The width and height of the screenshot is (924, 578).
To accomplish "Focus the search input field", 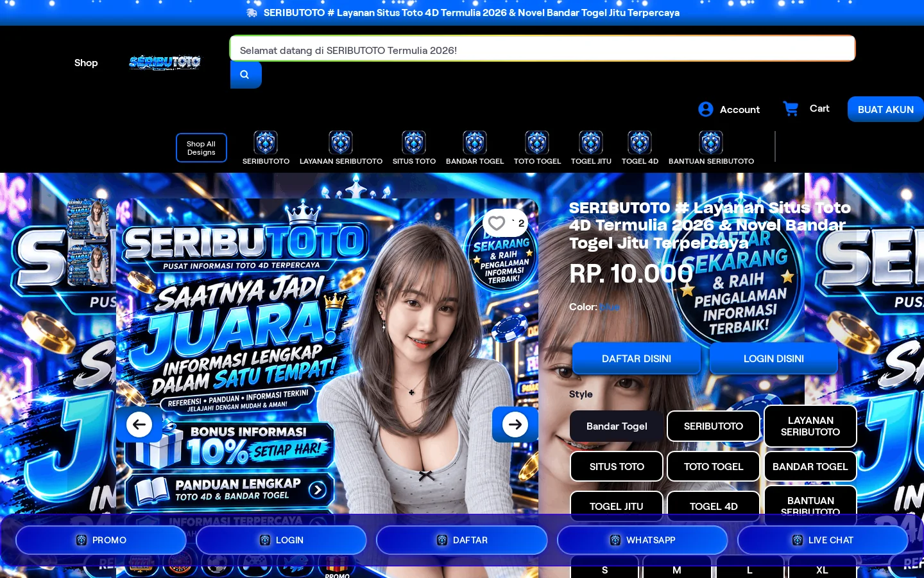I will coord(543,49).
